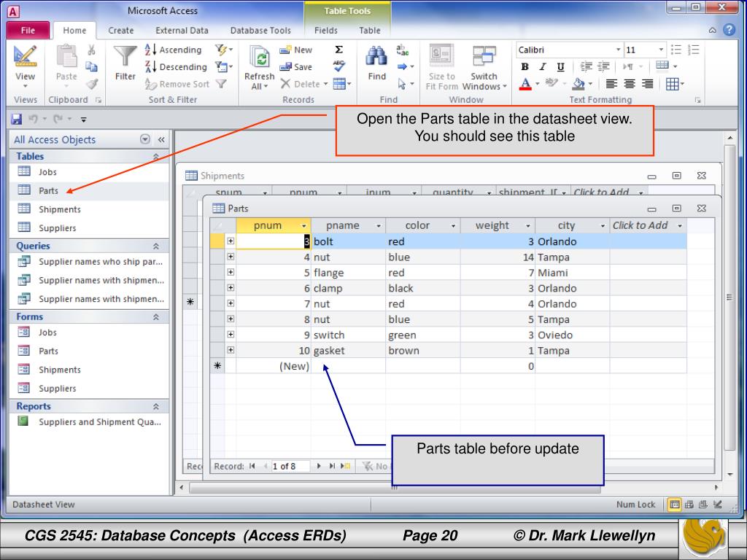747x560 pixels.
Task: Open the font size 11 dropdown
Action: [x=661, y=50]
